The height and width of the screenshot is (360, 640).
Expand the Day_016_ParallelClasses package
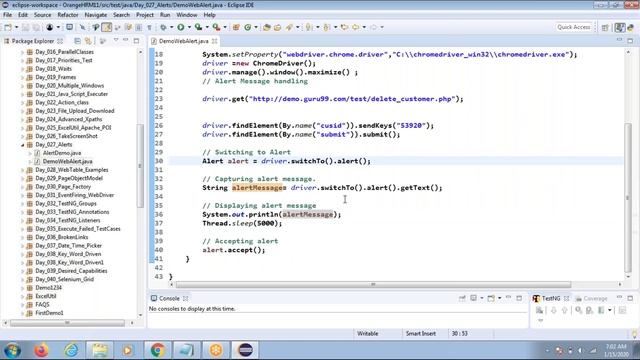(x=23, y=52)
